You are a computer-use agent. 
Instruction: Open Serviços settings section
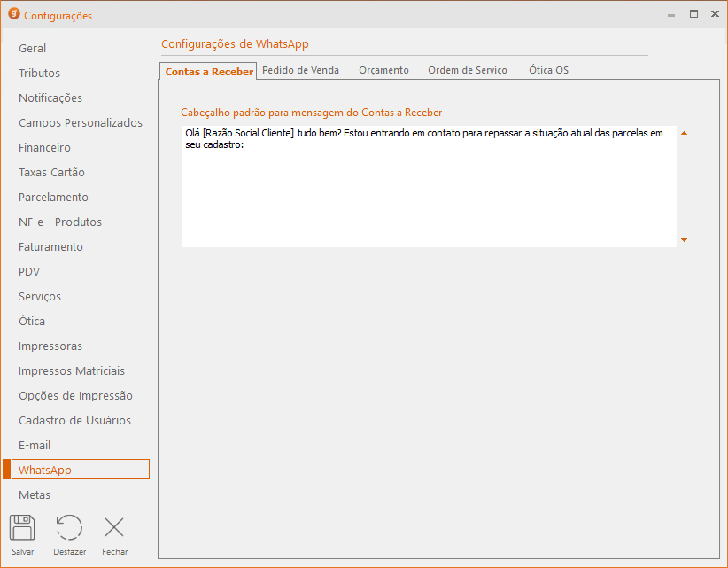point(40,296)
